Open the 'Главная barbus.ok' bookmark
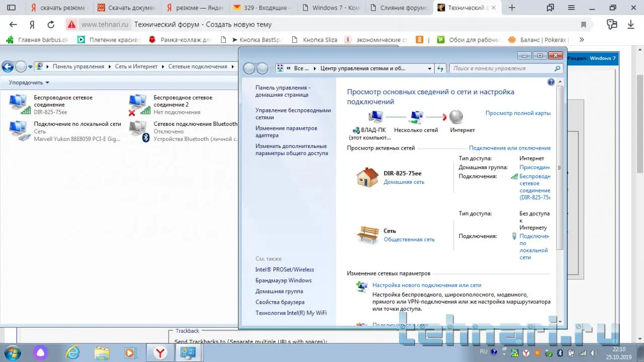644x362 pixels. [37, 40]
